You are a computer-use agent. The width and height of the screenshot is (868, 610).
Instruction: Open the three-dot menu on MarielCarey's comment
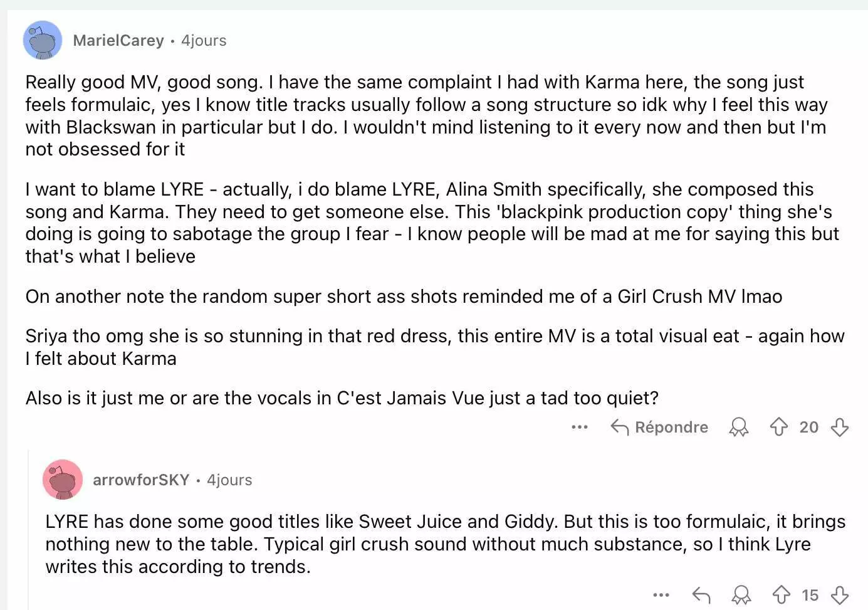click(x=580, y=427)
